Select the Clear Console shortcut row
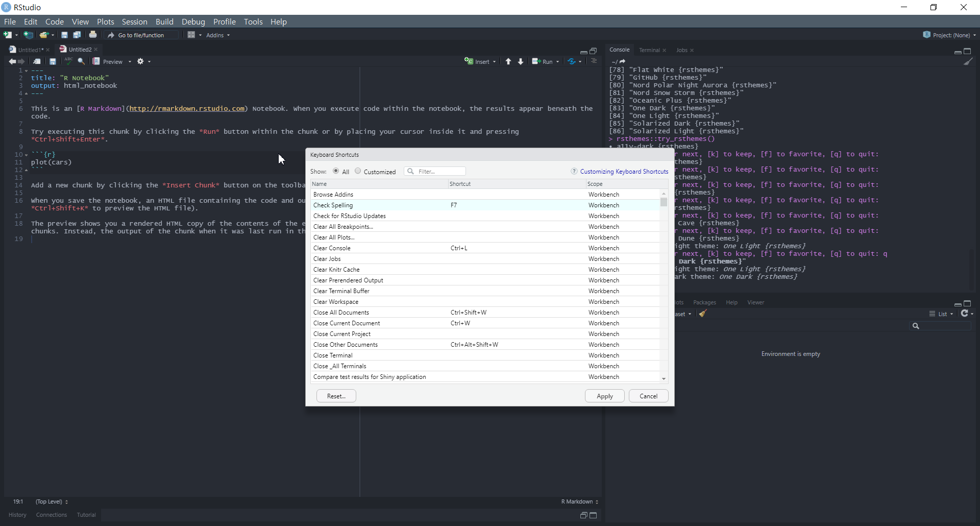This screenshot has width=980, height=526. click(485, 248)
